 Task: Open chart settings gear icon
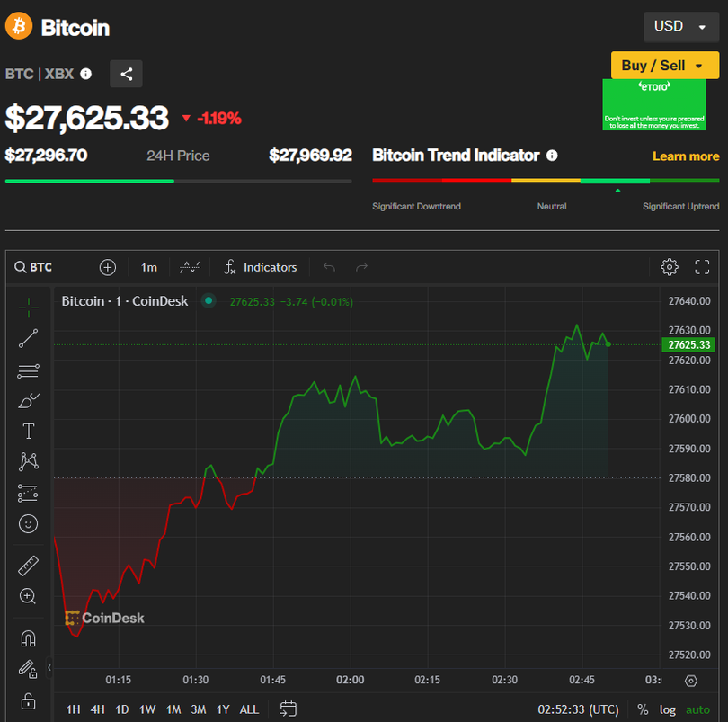(x=669, y=267)
